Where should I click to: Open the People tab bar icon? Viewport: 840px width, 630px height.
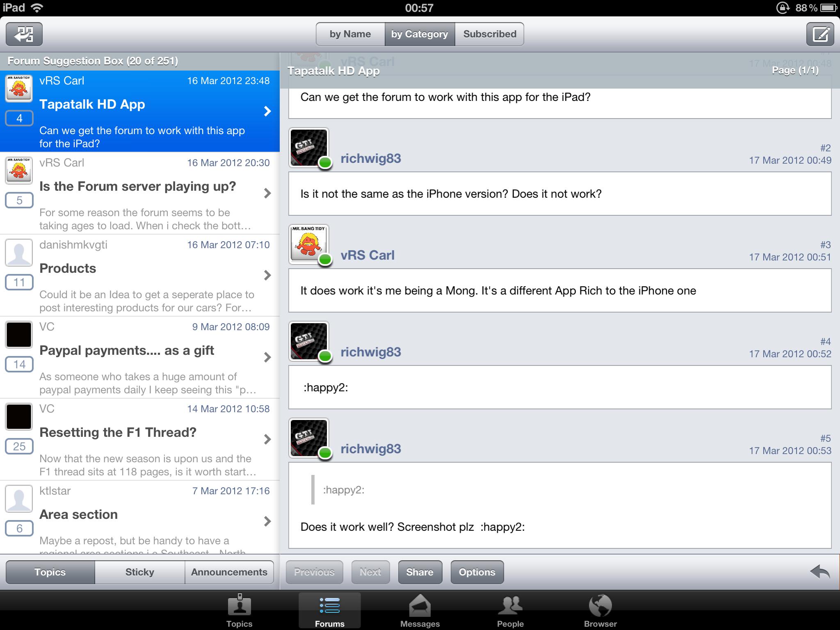[510, 610]
